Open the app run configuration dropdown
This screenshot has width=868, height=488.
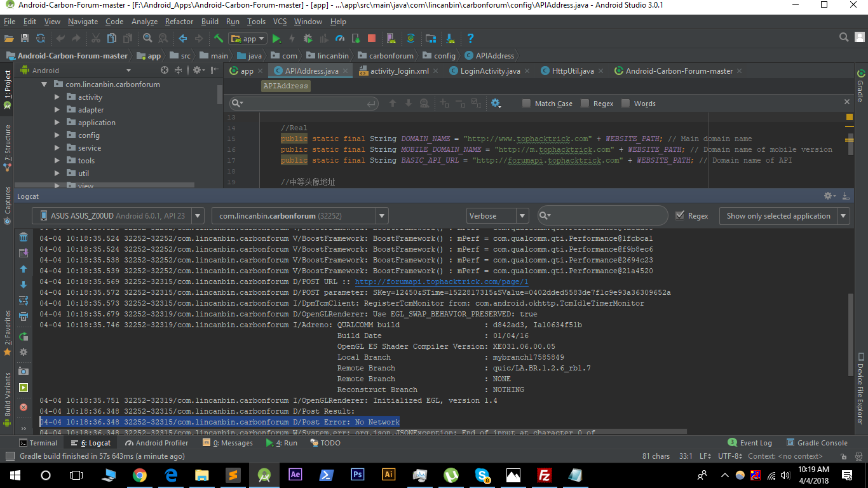coord(248,39)
